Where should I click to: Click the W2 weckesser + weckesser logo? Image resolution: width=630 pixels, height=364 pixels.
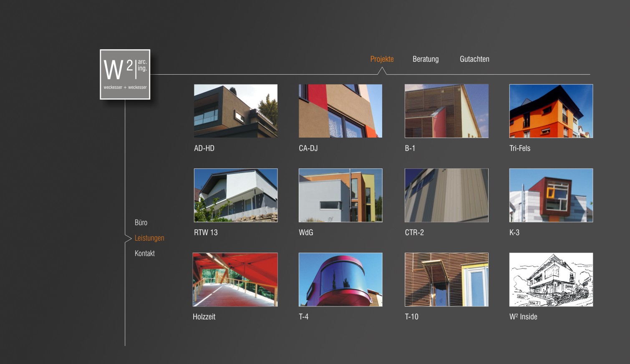pyautogui.click(x=125, y=74)
